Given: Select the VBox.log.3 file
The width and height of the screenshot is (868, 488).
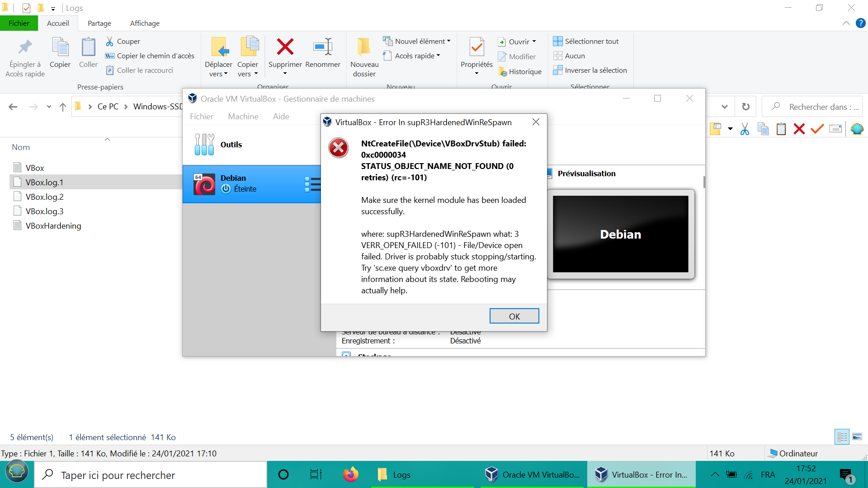Looking at the screenshot, I should coord(38,211).
